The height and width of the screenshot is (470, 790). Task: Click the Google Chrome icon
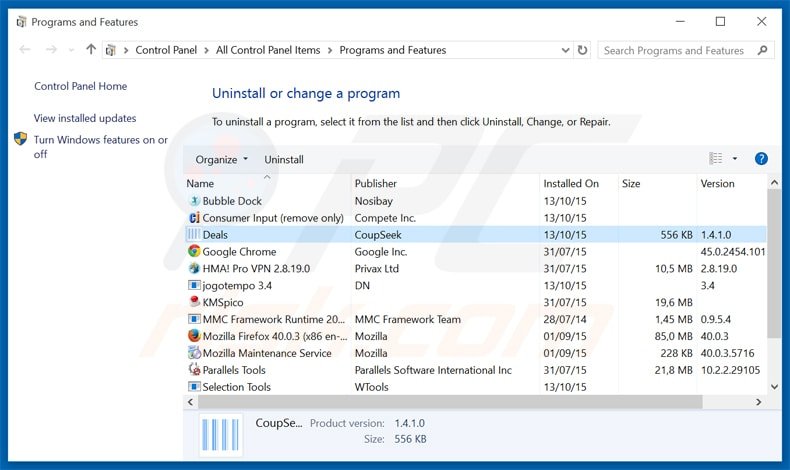coord(194,251)
